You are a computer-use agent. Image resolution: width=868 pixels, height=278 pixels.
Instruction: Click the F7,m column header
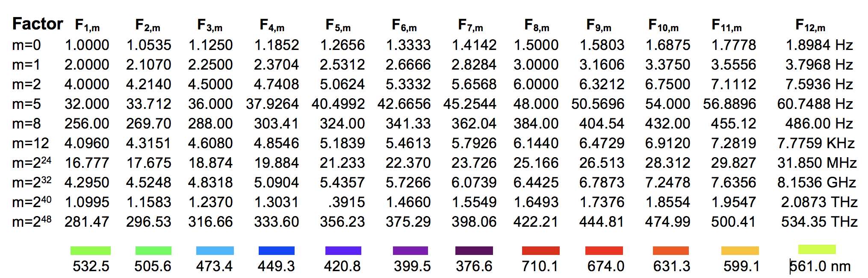[471, 25]
